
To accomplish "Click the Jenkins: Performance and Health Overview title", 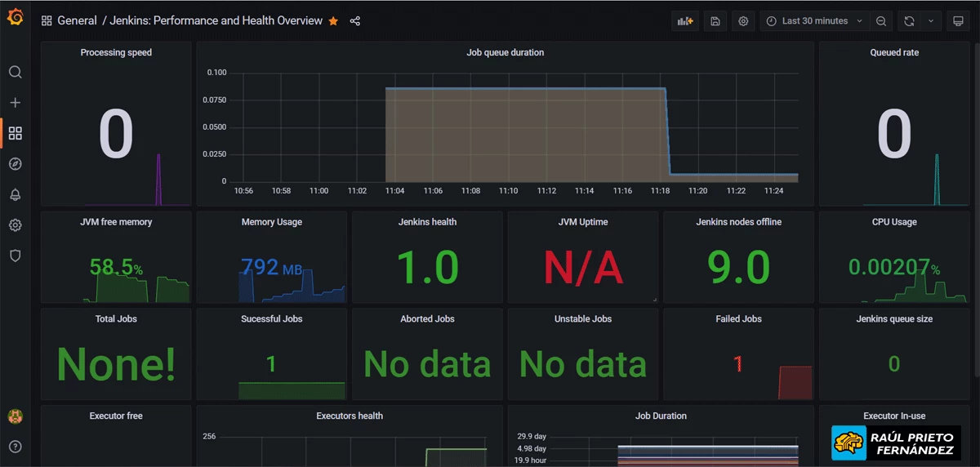I will click(216, 21).
